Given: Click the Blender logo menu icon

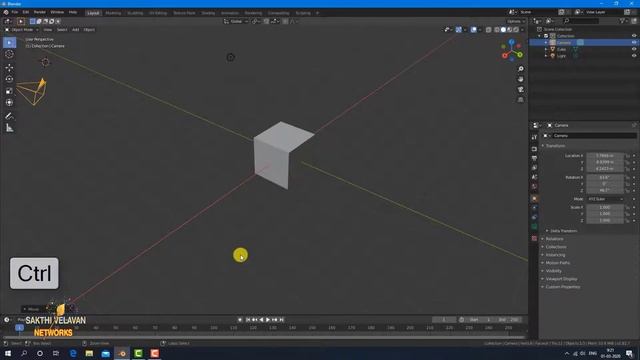Looking at the screenshot, I should [6, 12].
